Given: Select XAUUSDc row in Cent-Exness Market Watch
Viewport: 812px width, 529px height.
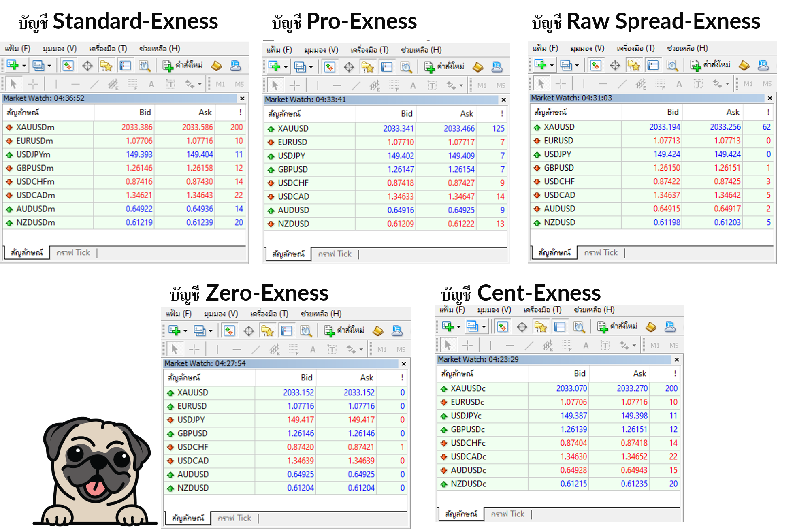Looking at the screenshot, I should 559,388.
